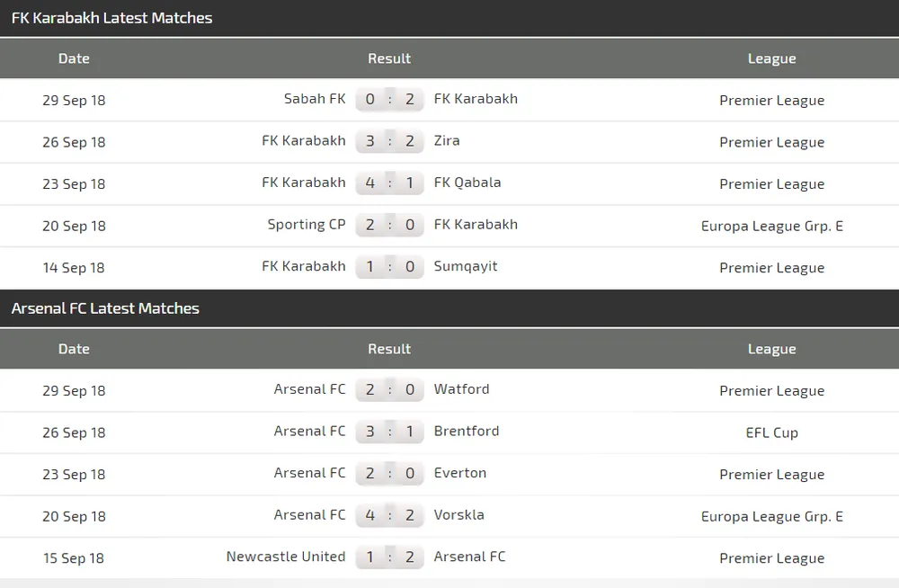Screen dimensions: 899x588
Task: Open Brentford team link
Action: (467, 432)
